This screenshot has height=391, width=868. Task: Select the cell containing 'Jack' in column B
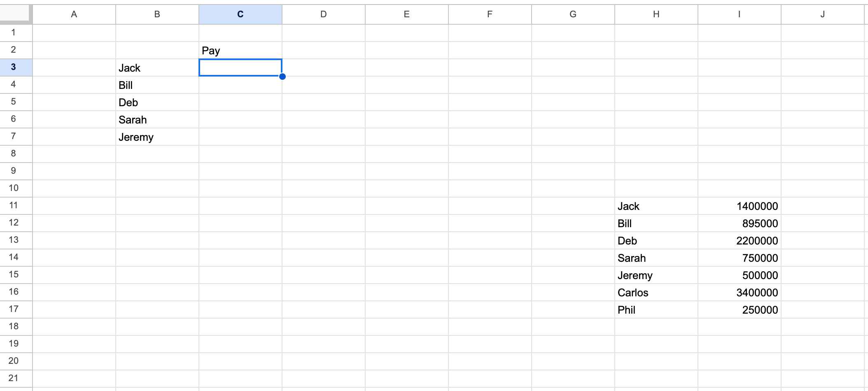156,67
